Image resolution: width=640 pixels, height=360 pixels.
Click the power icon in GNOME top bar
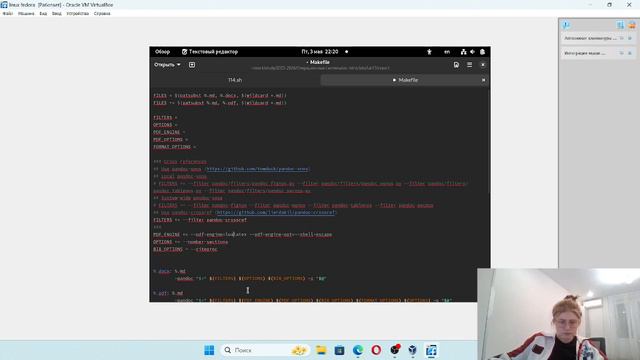(482, 52)
